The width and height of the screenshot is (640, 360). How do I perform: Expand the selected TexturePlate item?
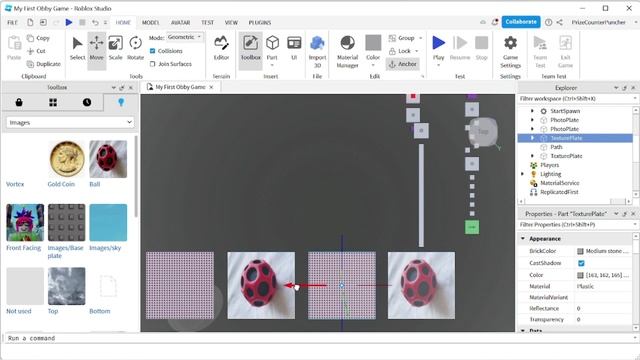click(x=532, y=138)
